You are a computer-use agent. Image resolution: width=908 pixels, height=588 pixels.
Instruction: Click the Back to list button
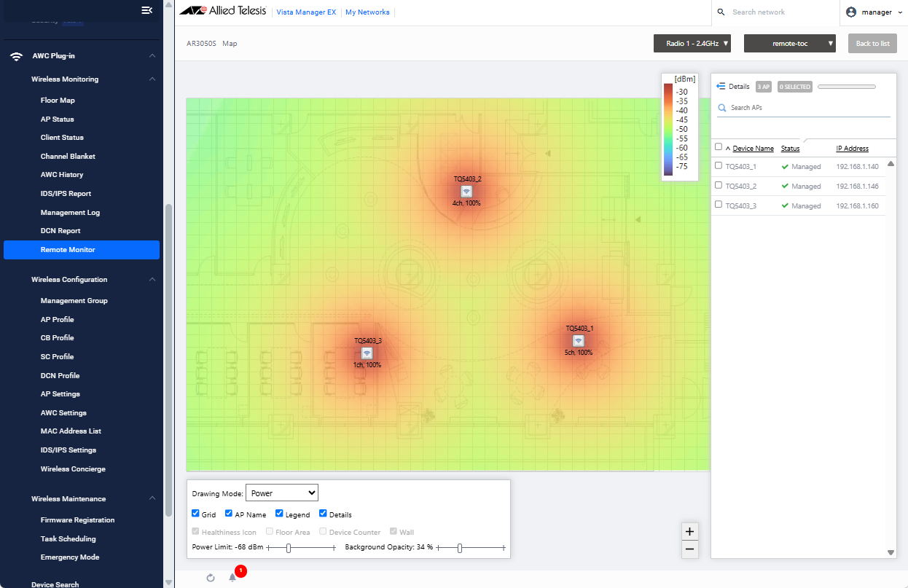pos(872,44)
